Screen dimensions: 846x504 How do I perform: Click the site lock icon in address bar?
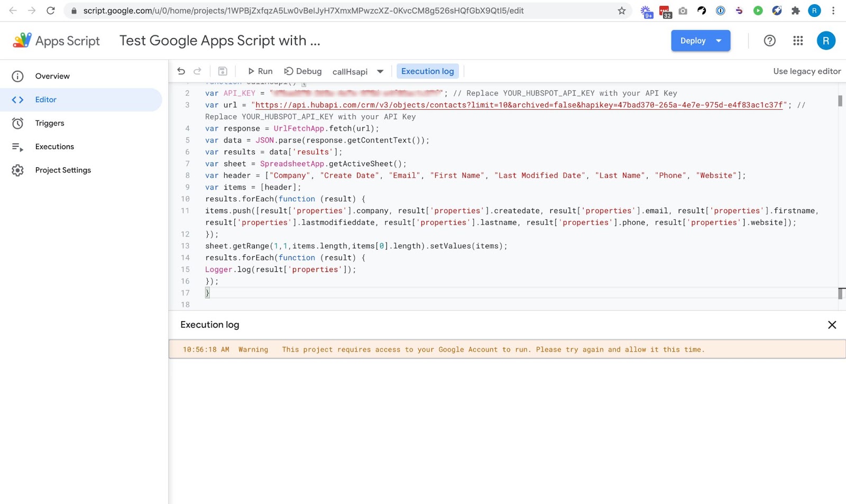pos(74,11)
